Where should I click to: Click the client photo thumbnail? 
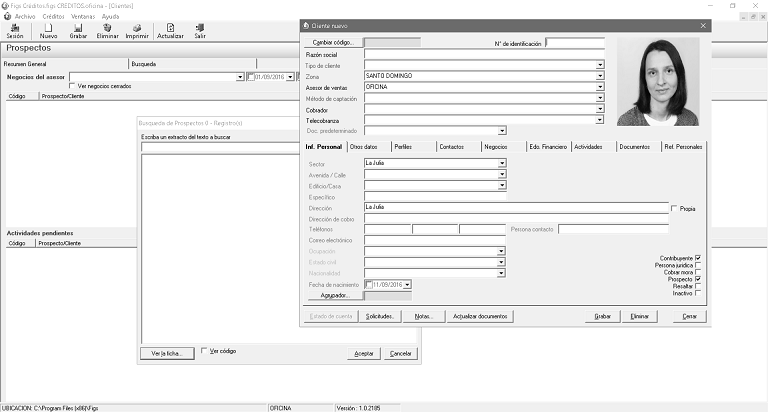point(659,83)
